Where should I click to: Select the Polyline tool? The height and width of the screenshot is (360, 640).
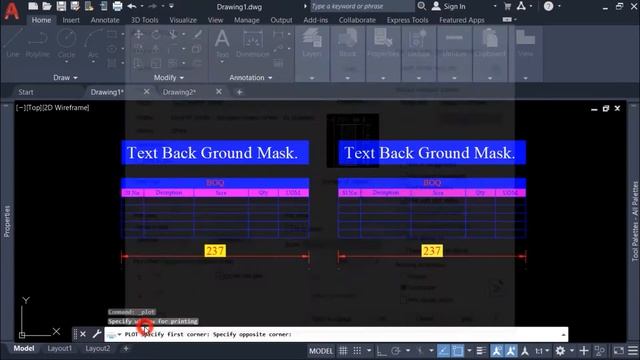tap(38, 43)
